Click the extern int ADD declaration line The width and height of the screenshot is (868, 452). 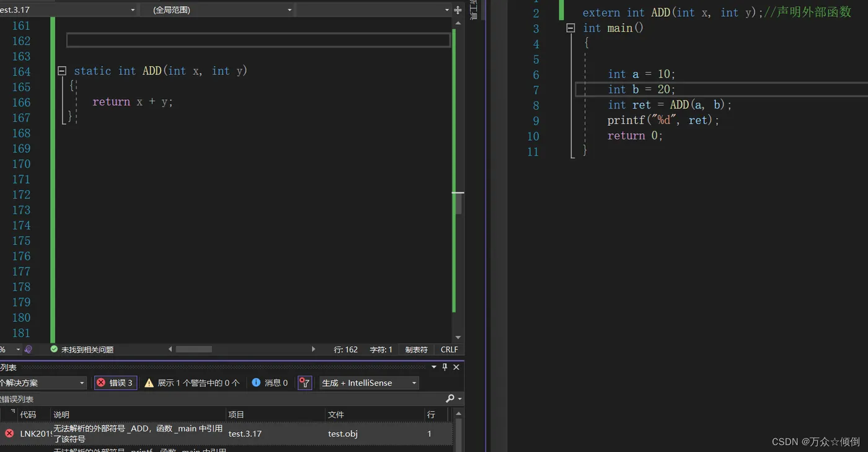[x=673, y=12]
